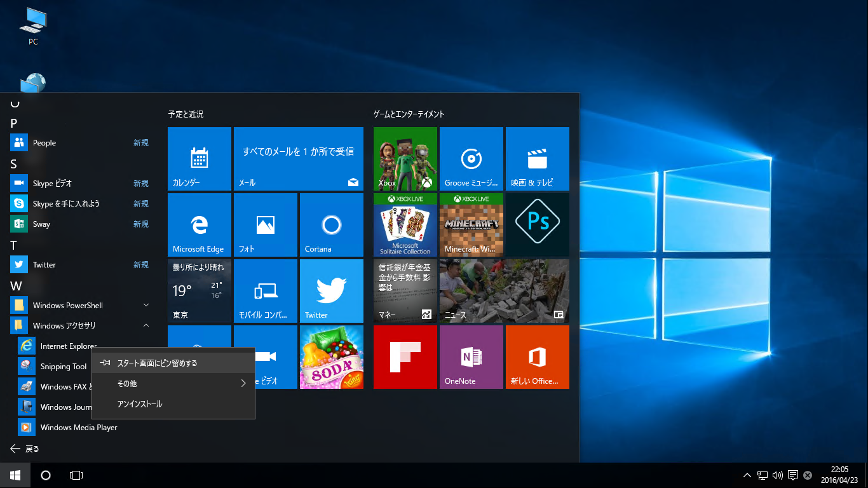Expand the Windows PowerShell folder

[x=79, y=305]
